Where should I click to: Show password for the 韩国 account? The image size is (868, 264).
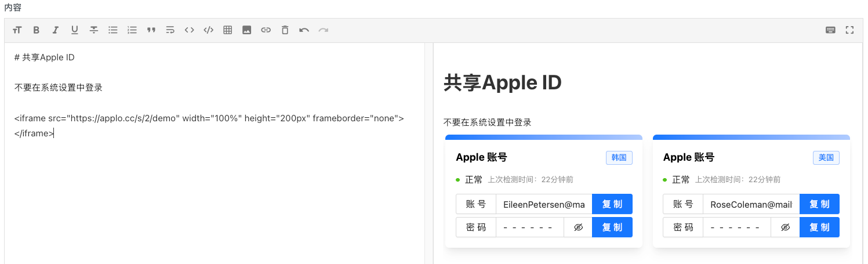578,227
